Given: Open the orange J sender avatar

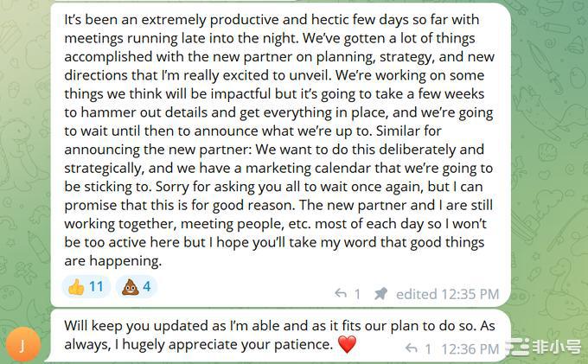Looking at the screenshot, I should coord(22,342).
